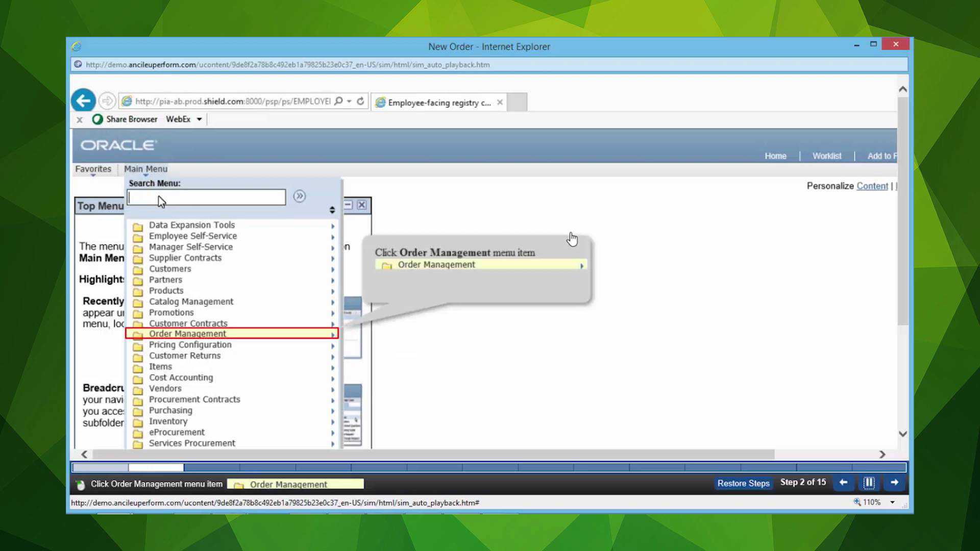Click the horizontal scrollbar right arrow
This screenshot has height=551, width=980.
tap(882, 455)
